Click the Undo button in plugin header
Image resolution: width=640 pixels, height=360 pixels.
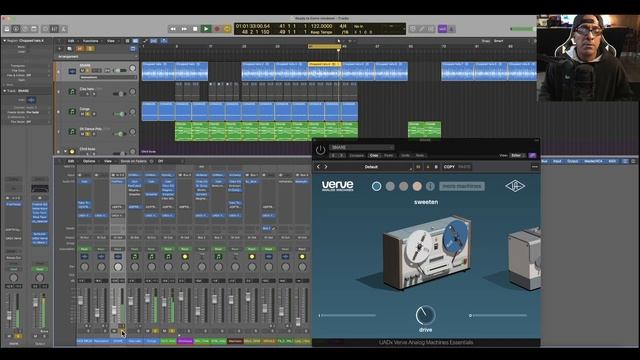pos(405,156)
